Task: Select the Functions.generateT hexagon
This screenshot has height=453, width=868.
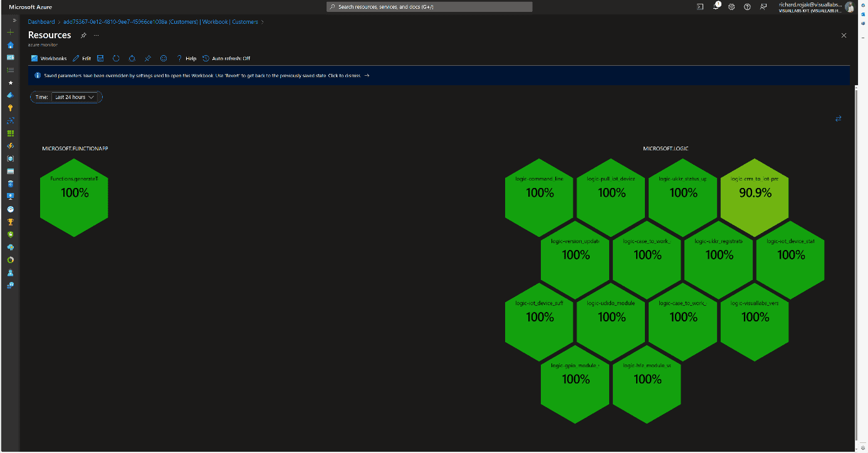Action: [x=74, y=197]
